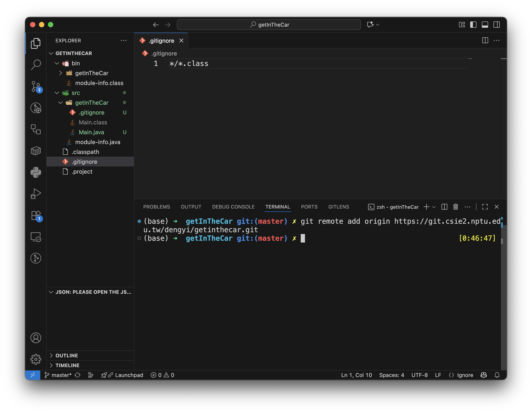This screenshot has height=413, width=532.
Task: Open the Source Control view
Action: tap(36, 86)
